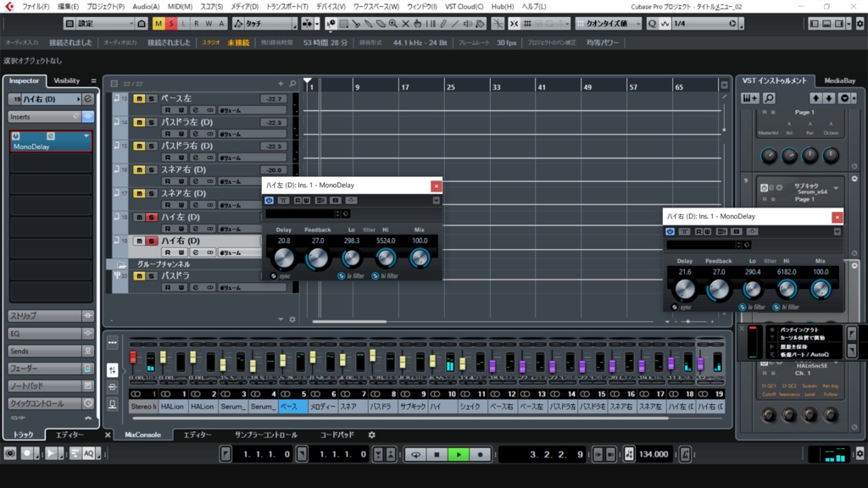The height and width of the screenshot is (488, 868).
Task: Select the Erase tool
Action: click(381, 24)
